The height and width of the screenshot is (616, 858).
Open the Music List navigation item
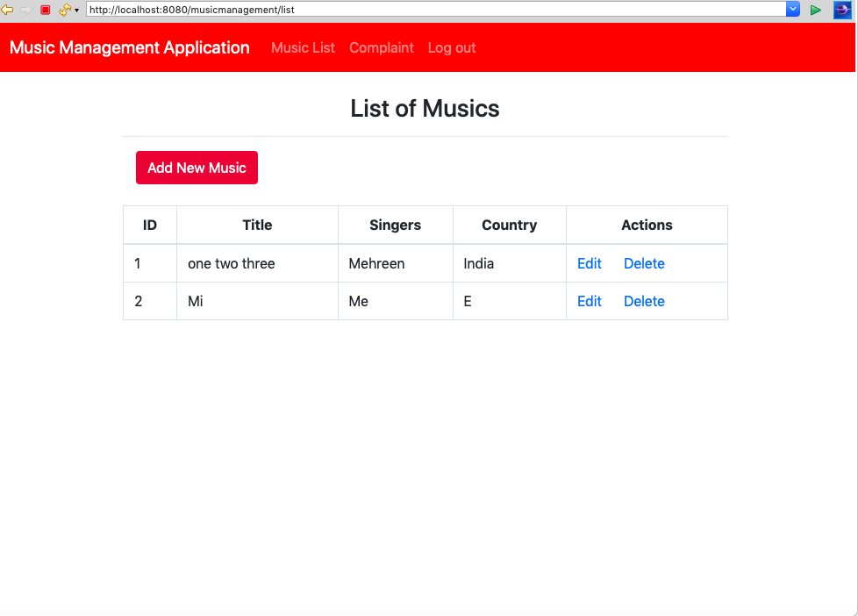coord(303,48)
